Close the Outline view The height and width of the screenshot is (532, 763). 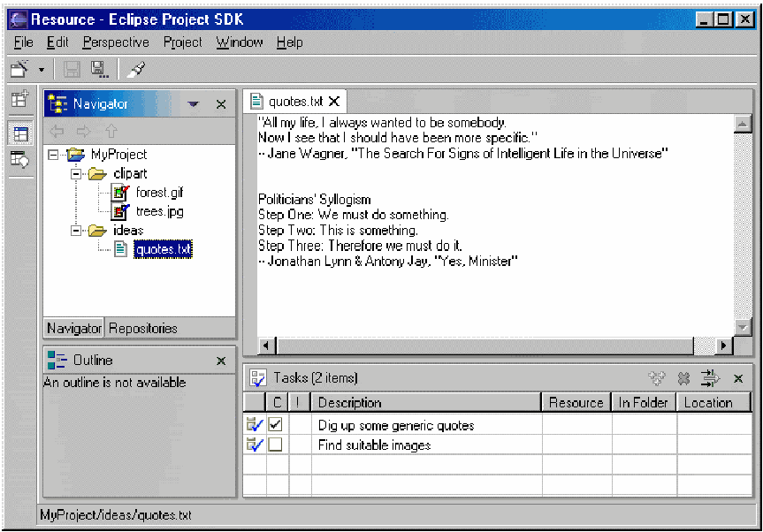(x=221, y=361)
